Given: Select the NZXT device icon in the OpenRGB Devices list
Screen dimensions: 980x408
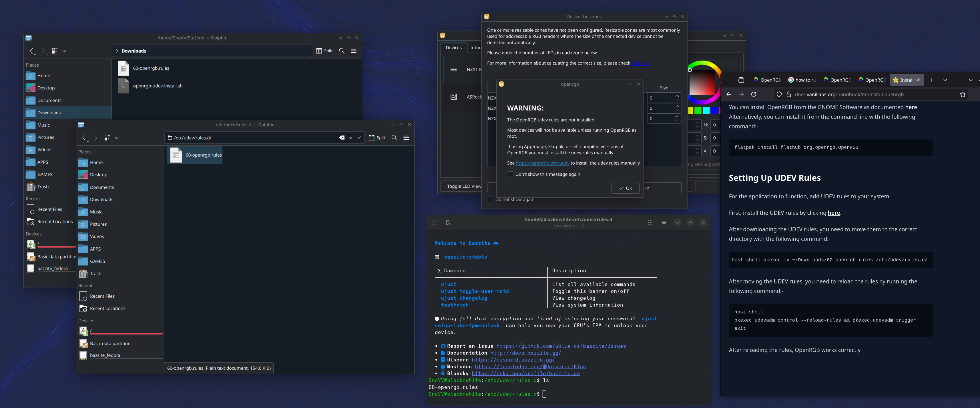Looking at the screenshot, I should [x=453, y=70].
